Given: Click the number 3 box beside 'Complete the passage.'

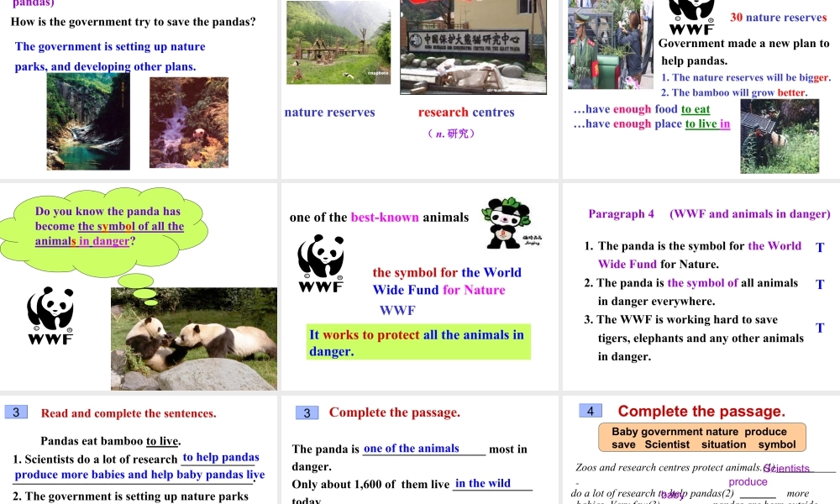Looking at the screenshot, I should (307, 412).
